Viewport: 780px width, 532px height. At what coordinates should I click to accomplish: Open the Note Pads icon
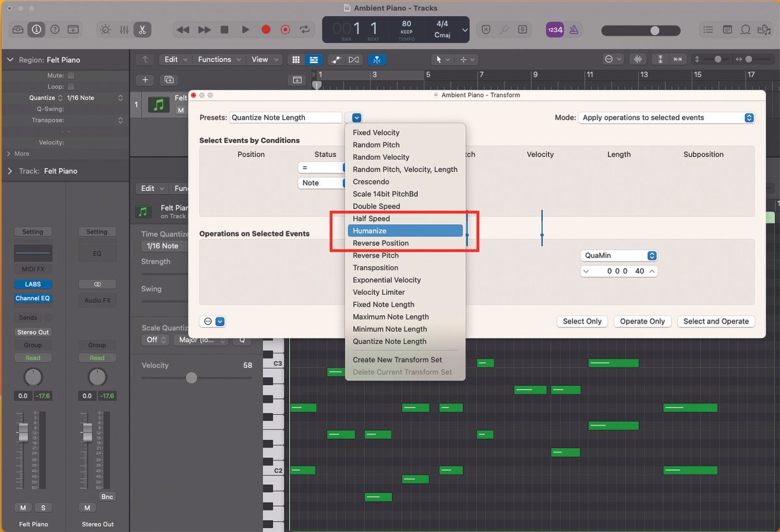pyautogui.click(x=727, y=29)
